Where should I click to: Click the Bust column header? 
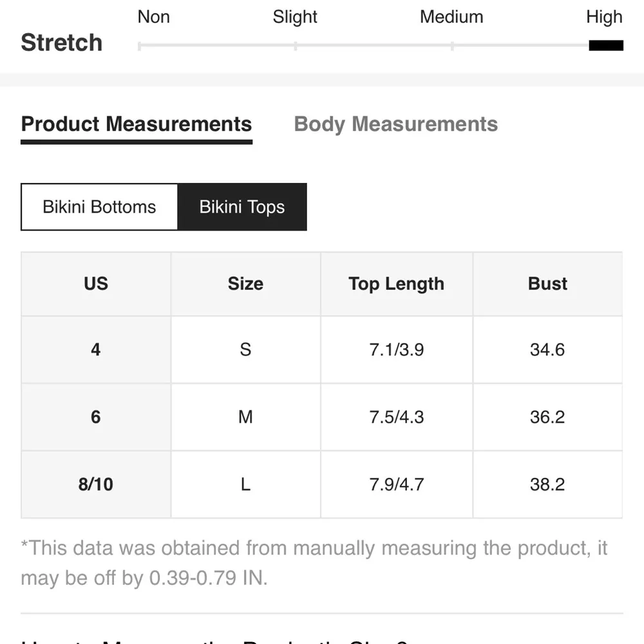click(547, 284)
